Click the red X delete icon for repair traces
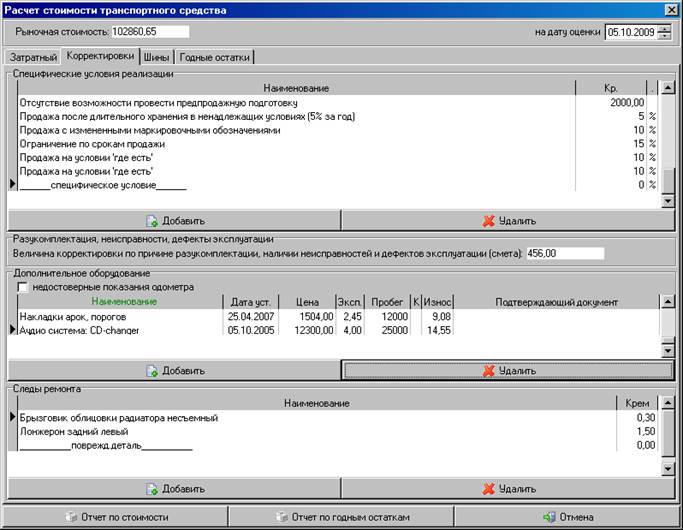Viewport: 683px width, 530px height. (x=489, y=489)
